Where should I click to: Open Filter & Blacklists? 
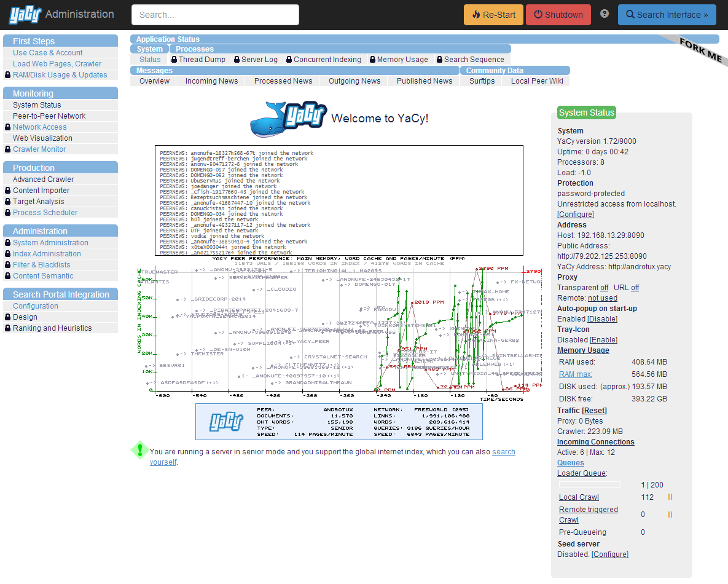pyautogui.click(x=42, y=266)
